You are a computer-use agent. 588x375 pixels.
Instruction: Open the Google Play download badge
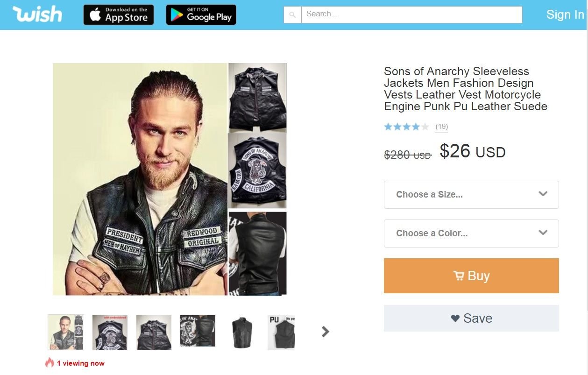[x=201, y=15]
